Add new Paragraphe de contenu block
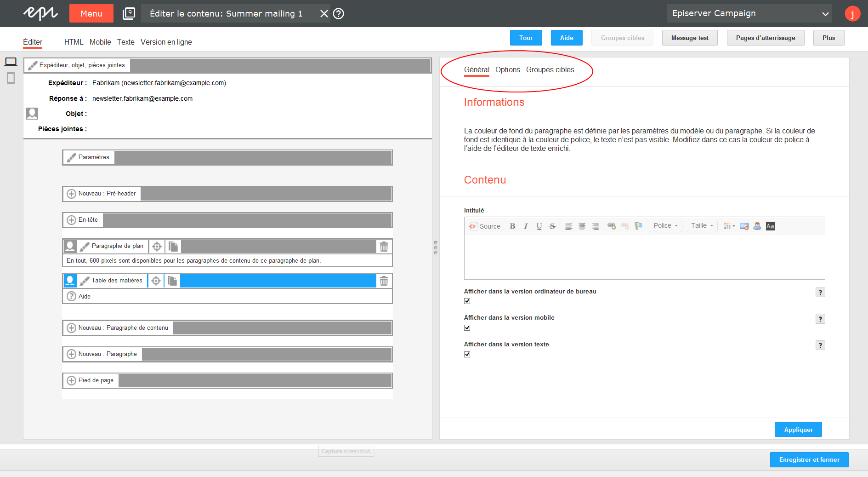The width and height of the screenshot is (868, 477). (71, 328)
